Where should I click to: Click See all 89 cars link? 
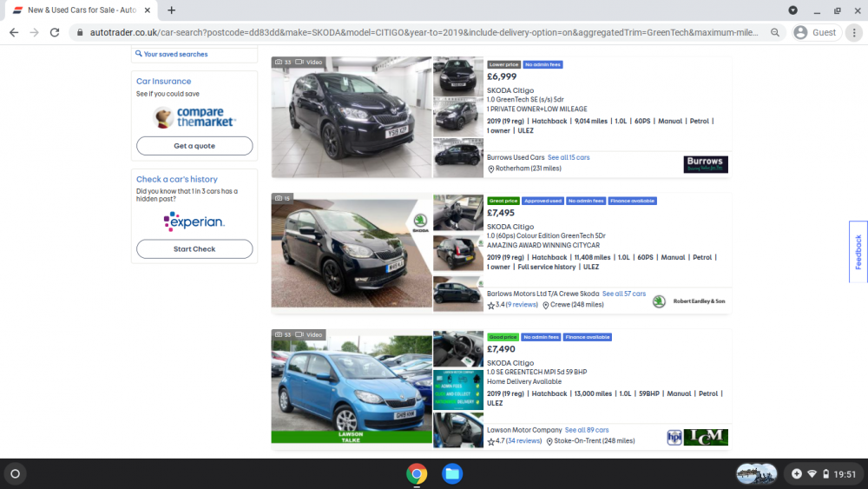click(586, 430)
